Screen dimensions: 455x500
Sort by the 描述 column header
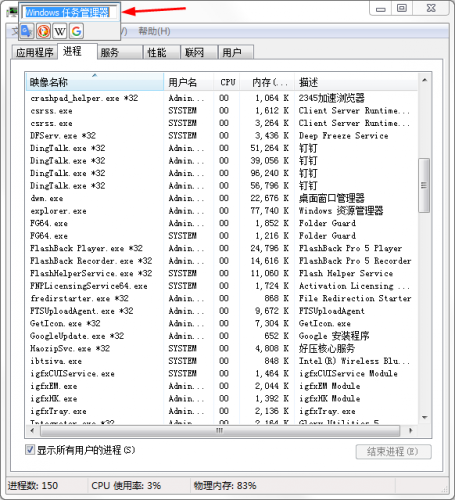point(356,82)
